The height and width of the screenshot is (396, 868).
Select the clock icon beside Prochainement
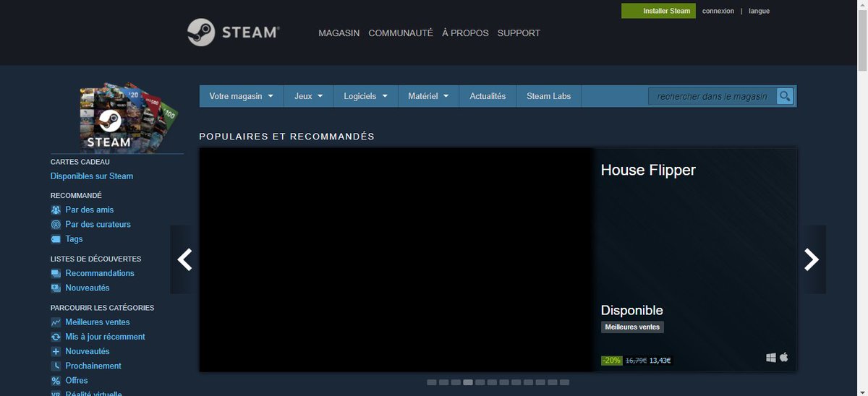point(56,366)
